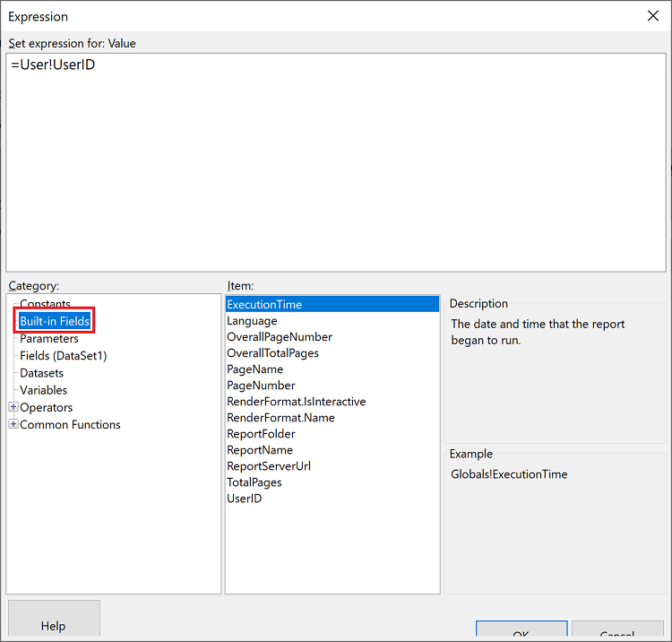The width and height of the screenshot is (672, 642).
Task: Select the Datasets category
Action: click(41, 373)
